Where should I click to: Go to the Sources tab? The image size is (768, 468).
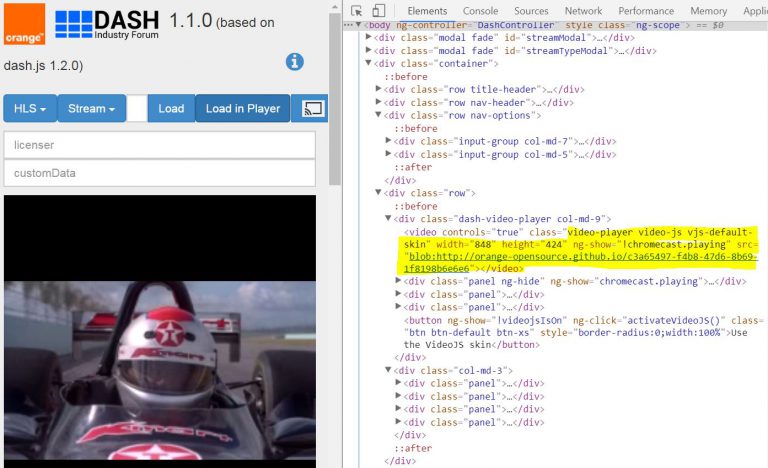click(x=531, y=11)
